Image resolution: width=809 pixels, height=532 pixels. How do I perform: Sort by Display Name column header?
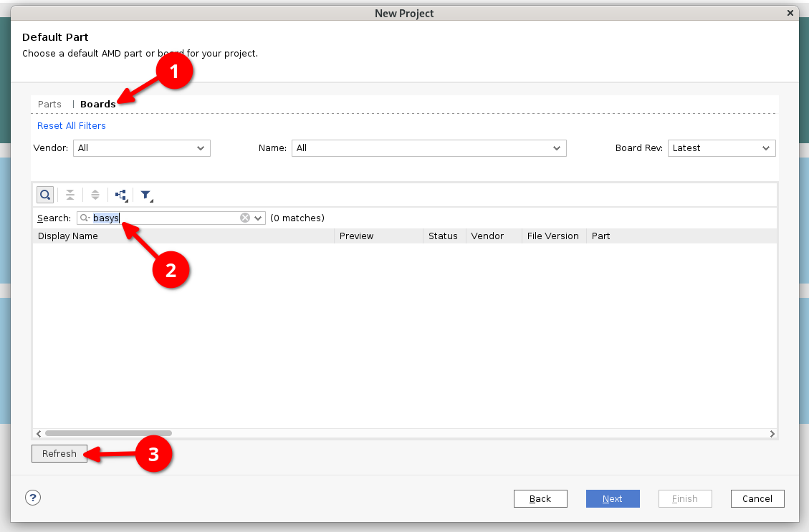point(183,236)
